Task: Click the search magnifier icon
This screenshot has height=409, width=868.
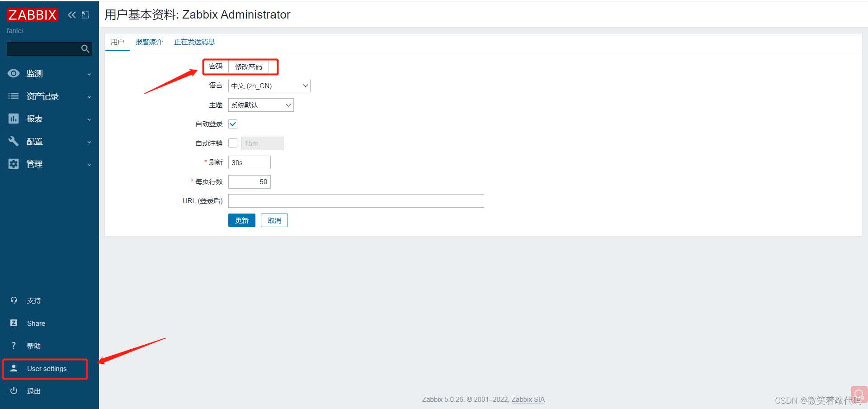Action: (x=85, y=49)
